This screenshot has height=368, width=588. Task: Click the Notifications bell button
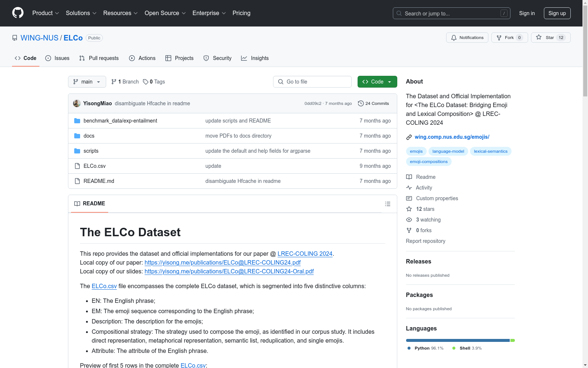click(x=467, y=38)
